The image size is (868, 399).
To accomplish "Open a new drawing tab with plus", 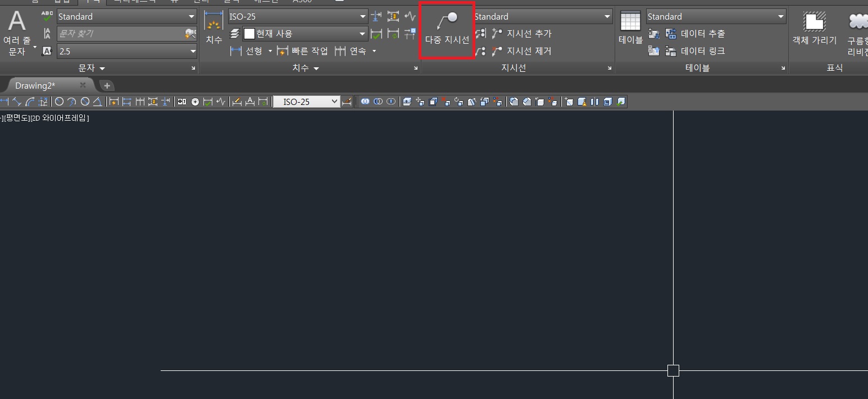I will (x=106, y=85).
